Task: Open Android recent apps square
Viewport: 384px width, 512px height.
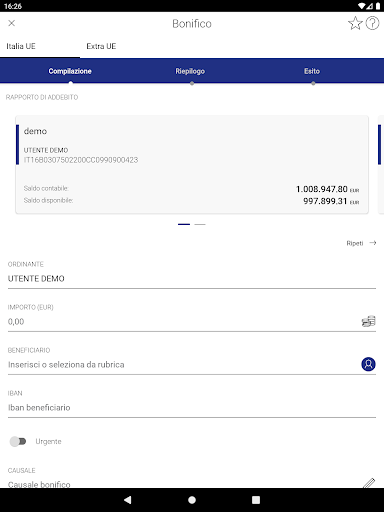Action: 256,500
